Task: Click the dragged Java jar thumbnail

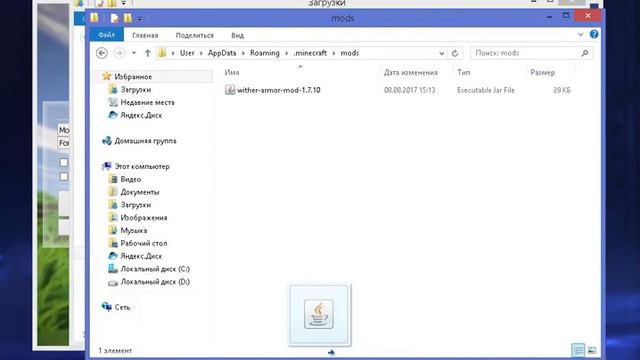Action: 319,314
